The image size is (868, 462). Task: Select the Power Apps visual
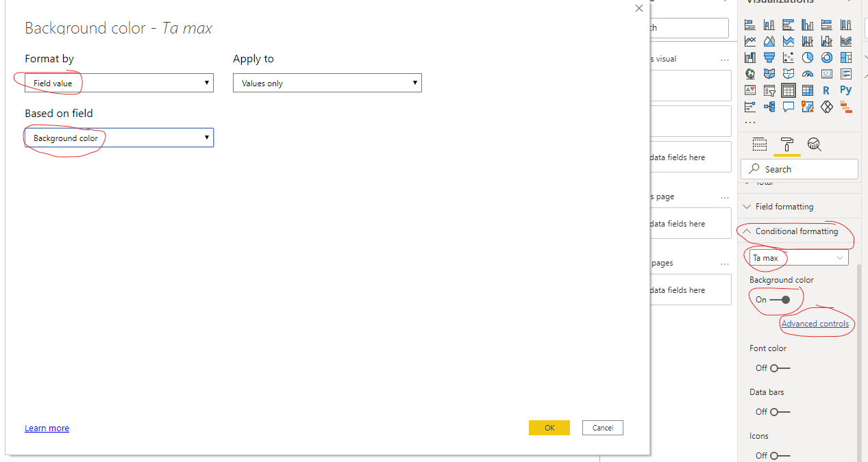(x=827, y=106)
